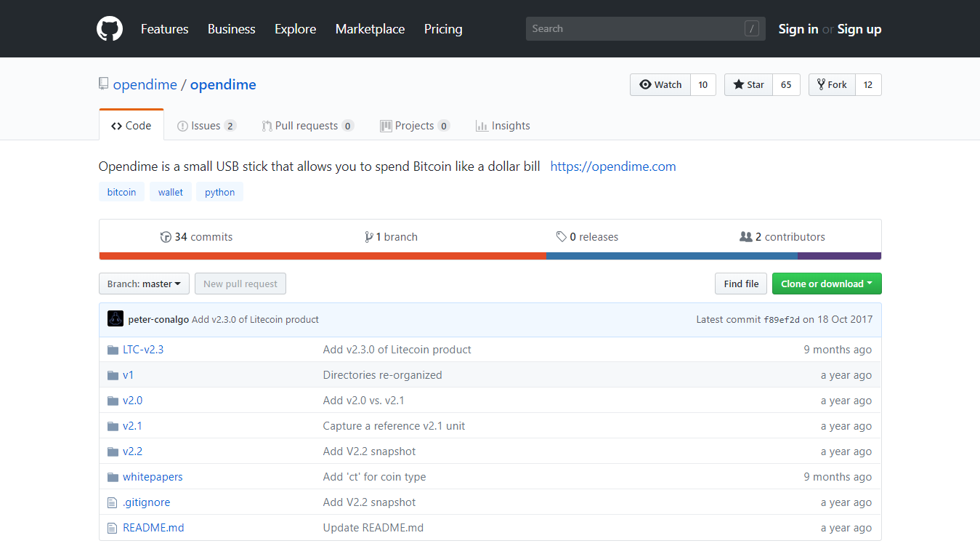
Task: Select the bitcoin topic tag
Action: click(x=121, y=192)
